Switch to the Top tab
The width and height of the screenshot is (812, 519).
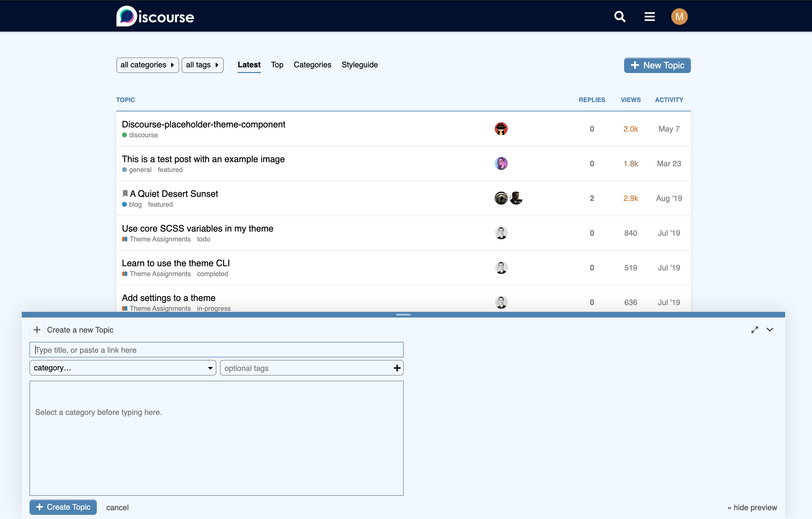(277, 65)
